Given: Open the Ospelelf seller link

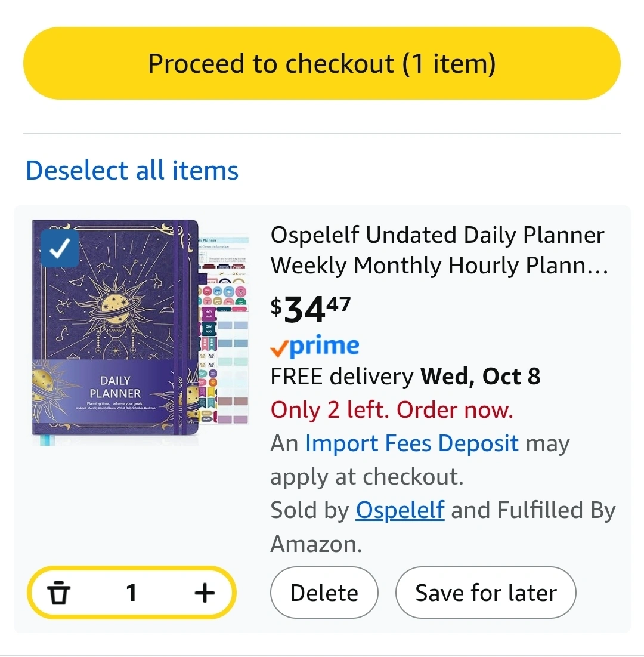Looking at the screenshot, I should point(400,510).
